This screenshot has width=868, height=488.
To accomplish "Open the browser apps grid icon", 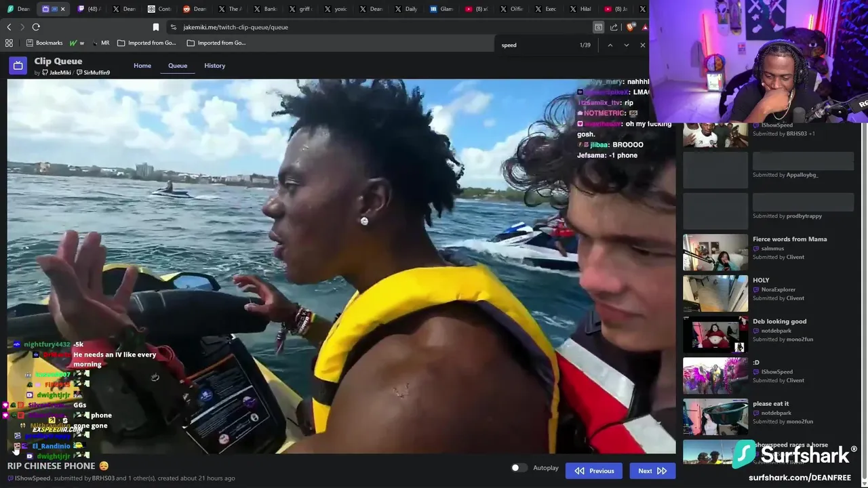I will click(x=9, y=43).
